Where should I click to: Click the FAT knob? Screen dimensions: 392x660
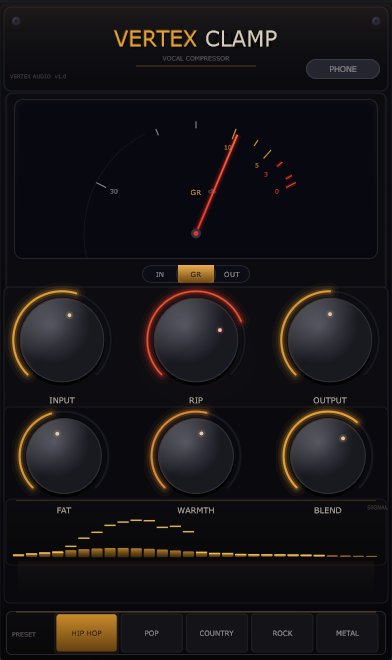(64, 455)
